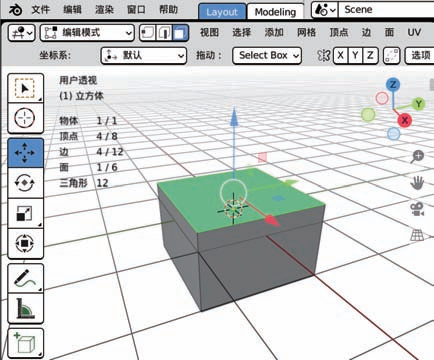Open the 文件 menu

[41, 10]
